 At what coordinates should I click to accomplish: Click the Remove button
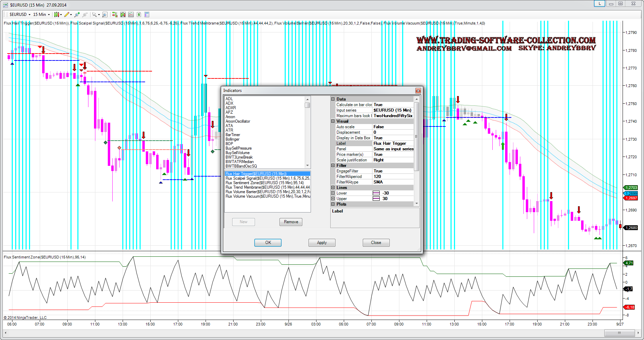pyautogui.click(x=291, y=222)
